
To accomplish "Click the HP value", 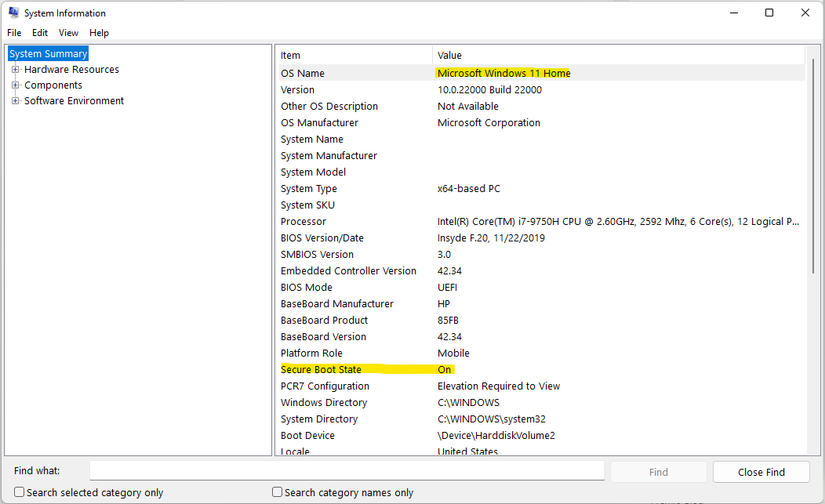I will [x=444, y=303].
